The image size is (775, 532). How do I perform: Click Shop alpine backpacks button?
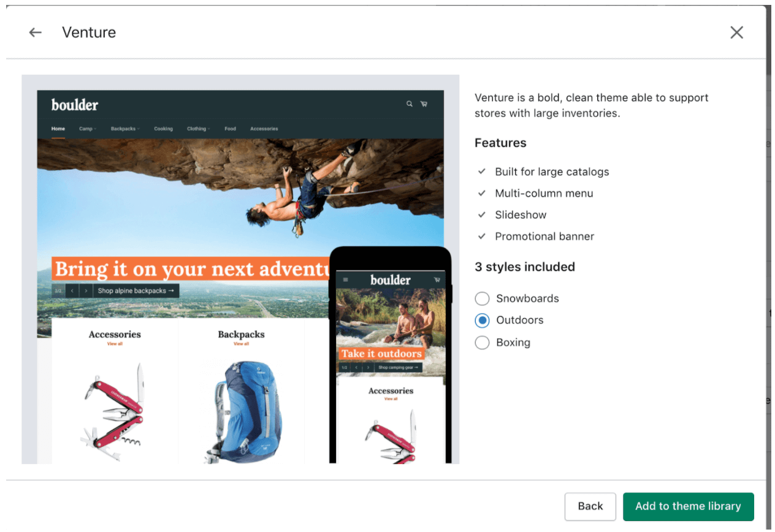[x=136, y=291]
